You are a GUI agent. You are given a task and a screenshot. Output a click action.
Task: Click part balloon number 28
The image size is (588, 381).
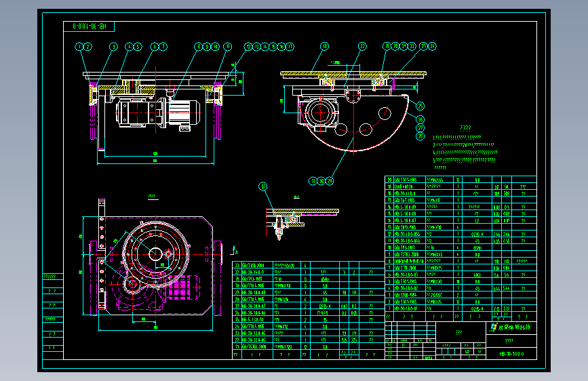pos(420,136)
